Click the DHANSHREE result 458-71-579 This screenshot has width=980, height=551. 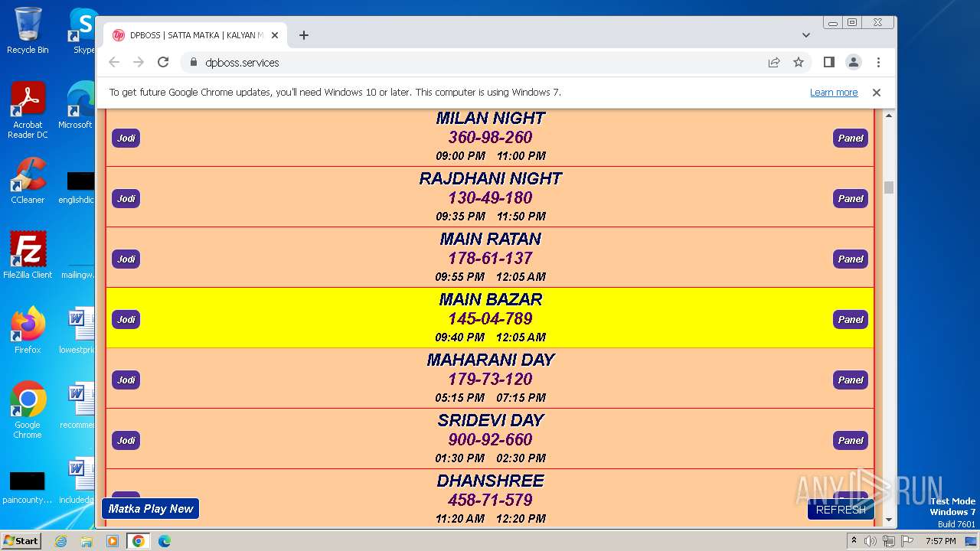490,500
